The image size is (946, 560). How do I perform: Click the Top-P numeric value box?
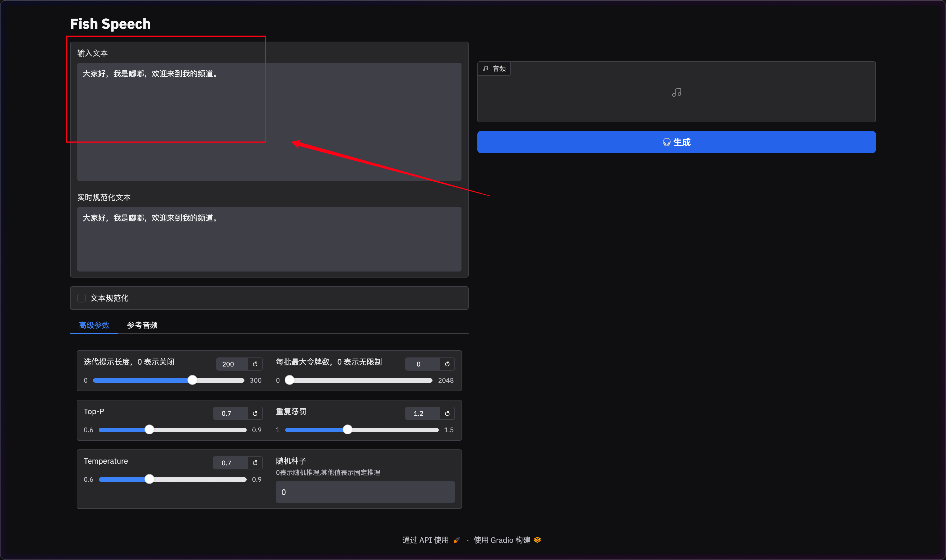point(229,414)
